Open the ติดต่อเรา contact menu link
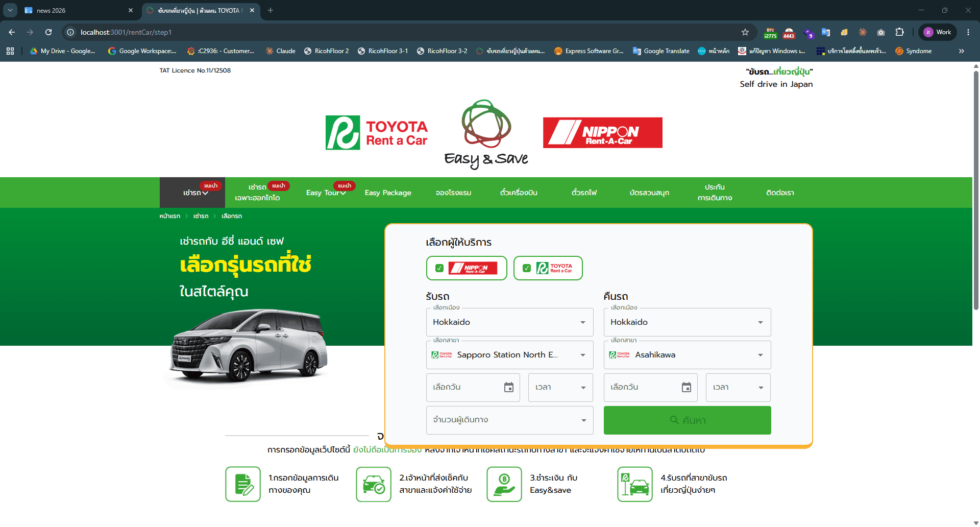The width and height of the screenshot is (980, 527). [x=780, y=193]
